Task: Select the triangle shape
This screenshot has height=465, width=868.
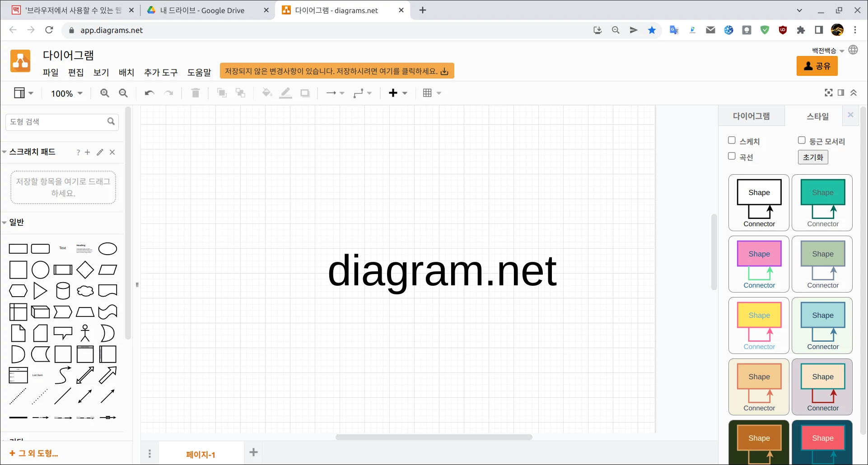Action: (40, 291)
